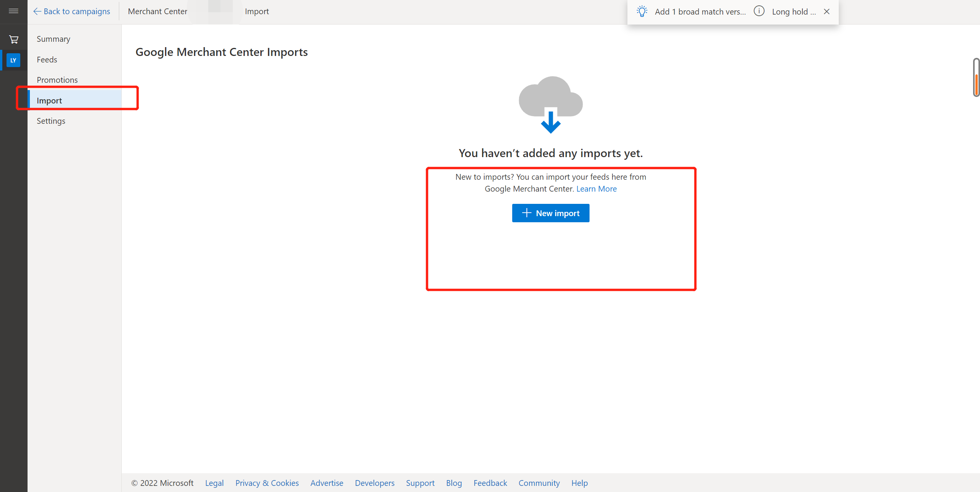Viewport: 980px width, 492px height.
Task: Open Privacy & Cookies footer link
Action: coord(267,483)
